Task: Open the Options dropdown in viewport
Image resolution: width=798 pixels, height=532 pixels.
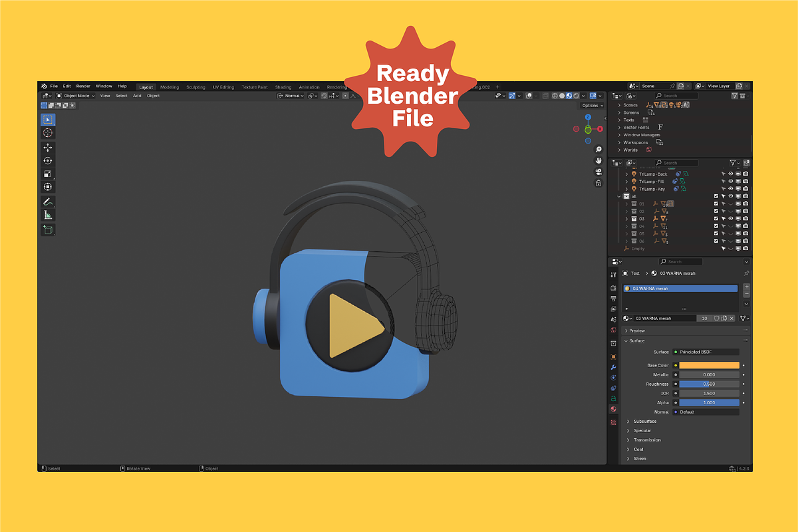Action: coord(592,105)
